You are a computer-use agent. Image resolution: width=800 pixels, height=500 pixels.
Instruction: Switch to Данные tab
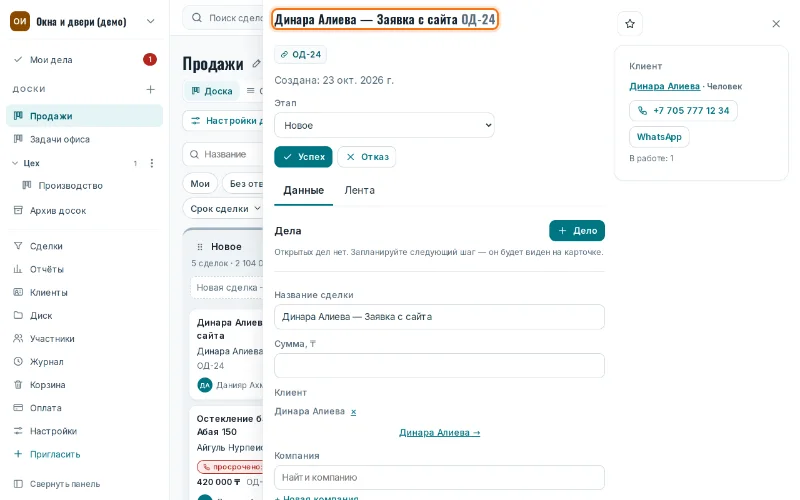304,190
